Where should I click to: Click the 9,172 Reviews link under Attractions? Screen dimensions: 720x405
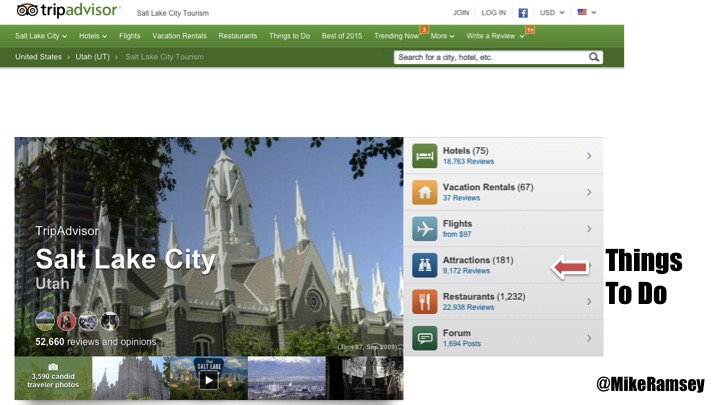tap(466, 271)
